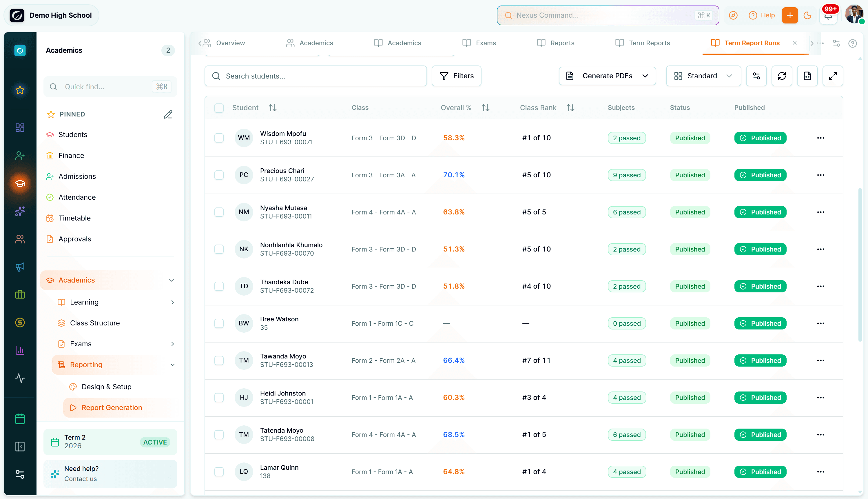The image size is (868, 499).
Task: Open calendar icon in left rail
Action: point(20,418)
